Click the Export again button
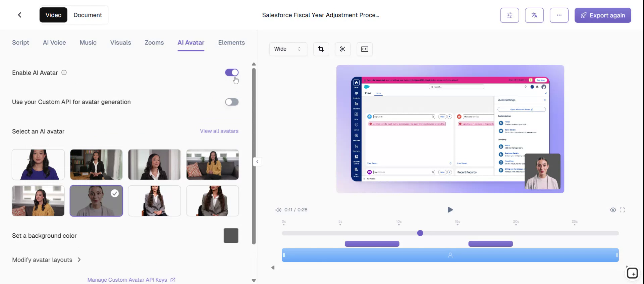 603,15
